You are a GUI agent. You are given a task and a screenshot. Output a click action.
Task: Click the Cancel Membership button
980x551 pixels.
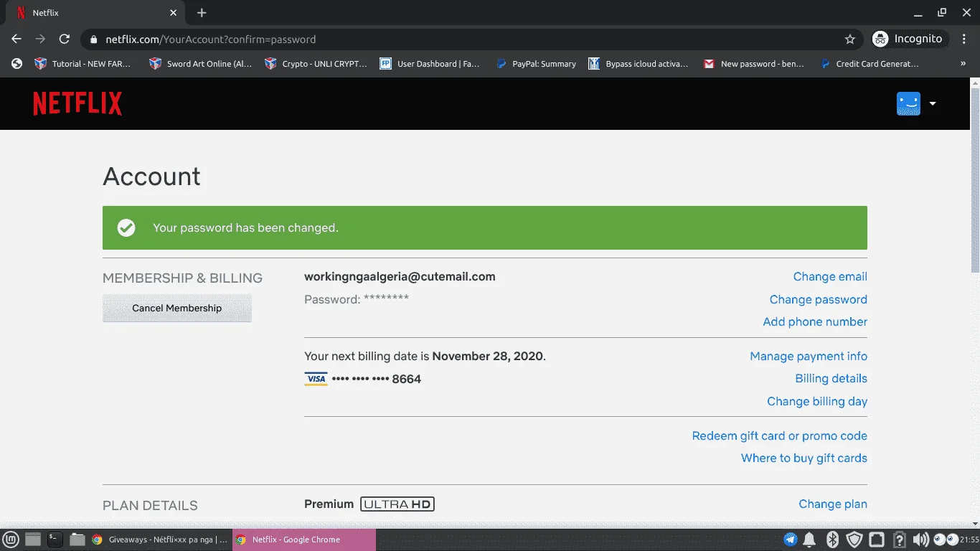pos(177,308)
